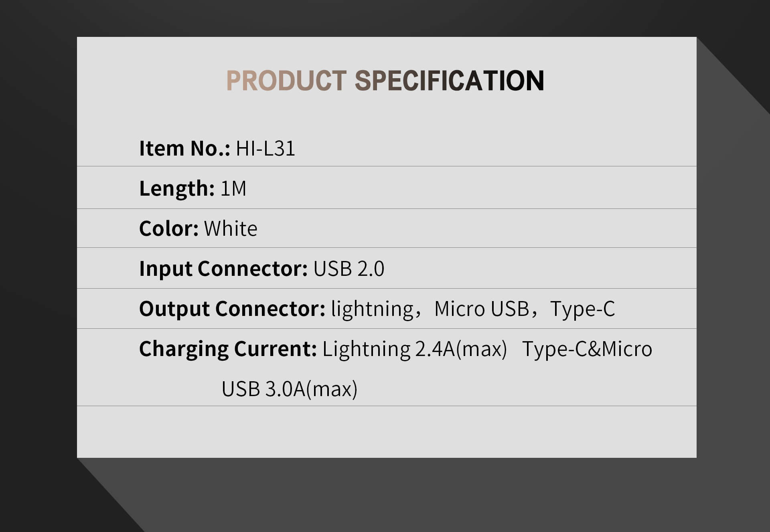This screenshot has width=770, height=532.
Task: Click the Micro USB output text
Action: 482,309
